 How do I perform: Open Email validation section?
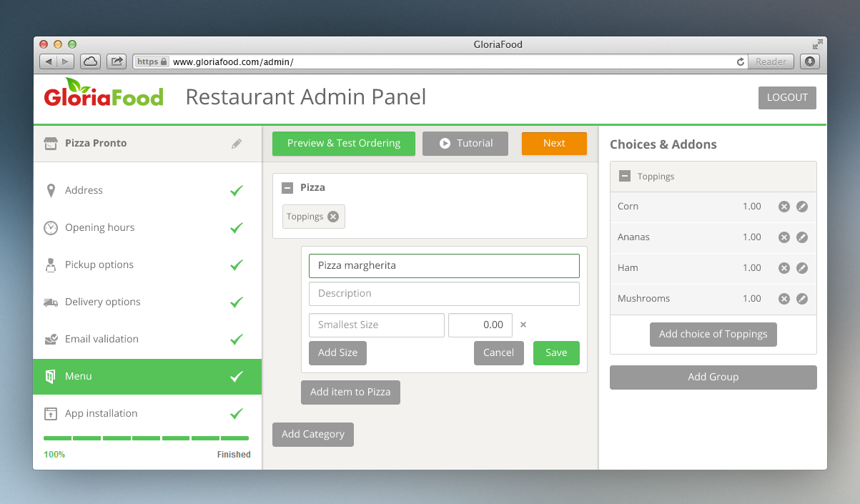pos(147,340)
